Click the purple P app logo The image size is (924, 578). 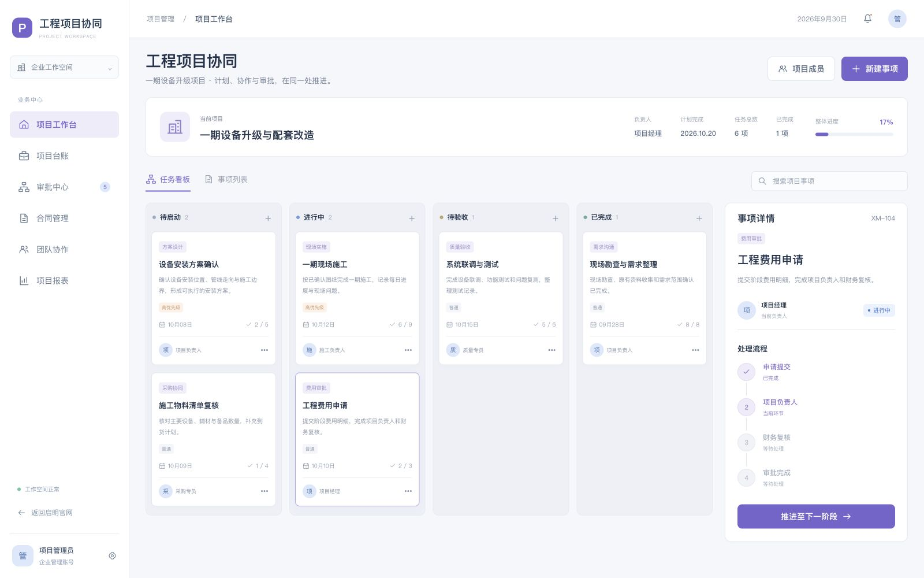point(22,28)
